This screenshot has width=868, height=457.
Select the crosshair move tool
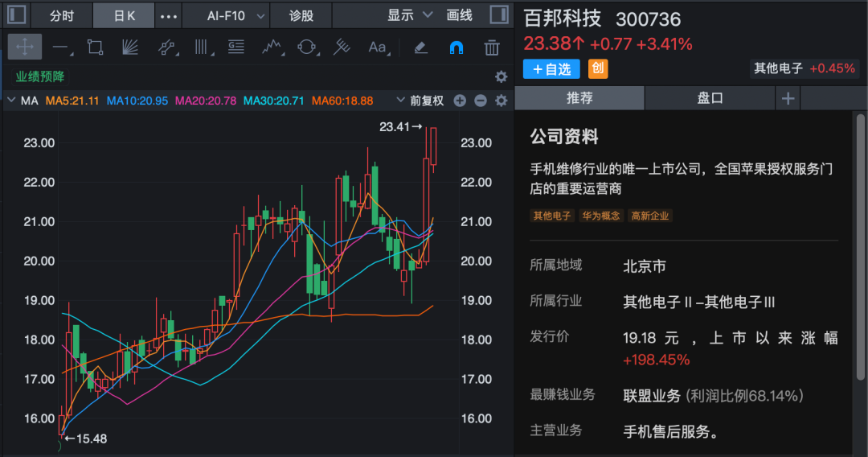(25, 47)
